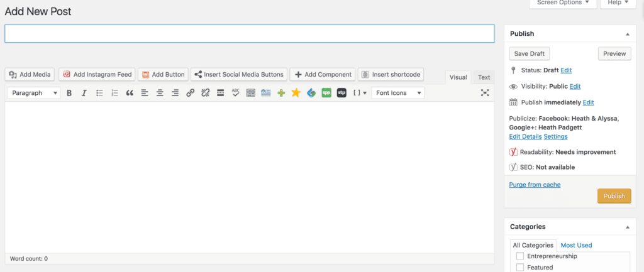Click the Insert shortcode button

click(x=391, y=75)
